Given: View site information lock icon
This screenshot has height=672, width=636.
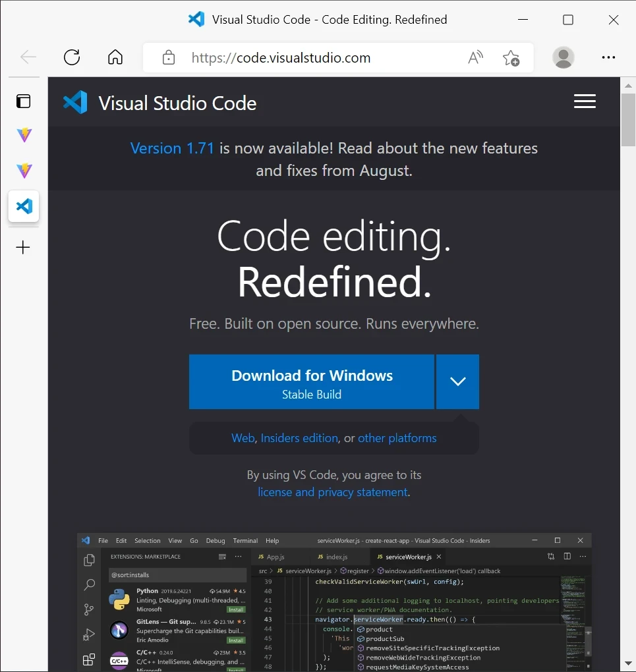Looking at the screenshot, I should point(169,57).
